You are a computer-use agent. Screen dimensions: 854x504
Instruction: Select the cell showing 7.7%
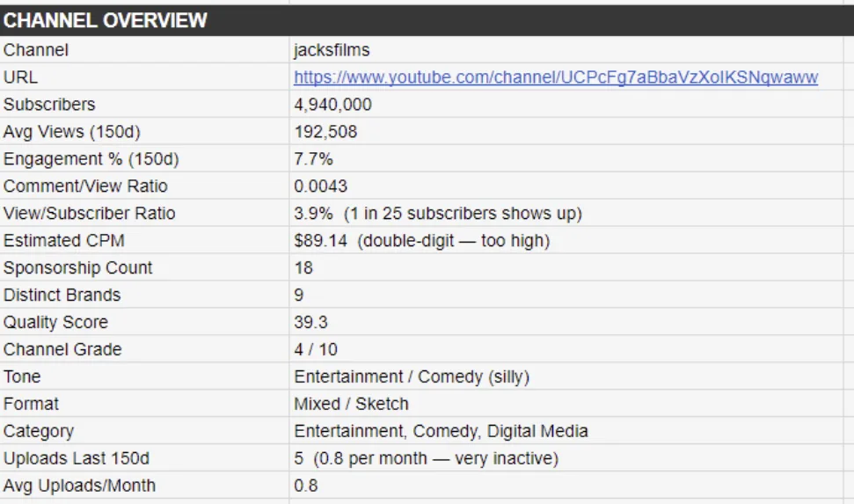click(566, 158)
